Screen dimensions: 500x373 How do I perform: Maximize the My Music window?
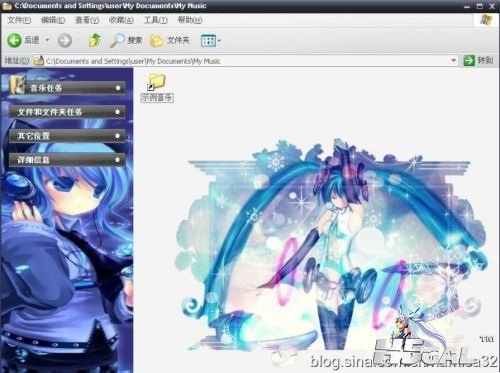[480, 6]
